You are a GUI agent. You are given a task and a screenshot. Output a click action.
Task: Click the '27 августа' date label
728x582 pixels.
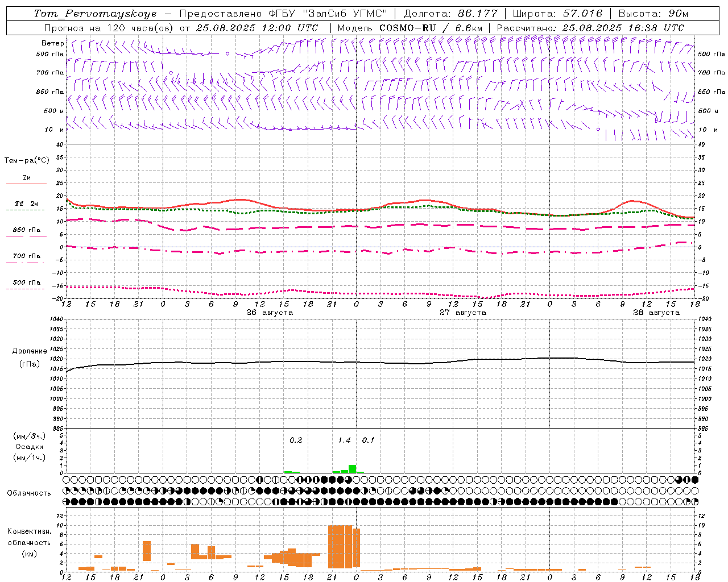pos(463,313)
